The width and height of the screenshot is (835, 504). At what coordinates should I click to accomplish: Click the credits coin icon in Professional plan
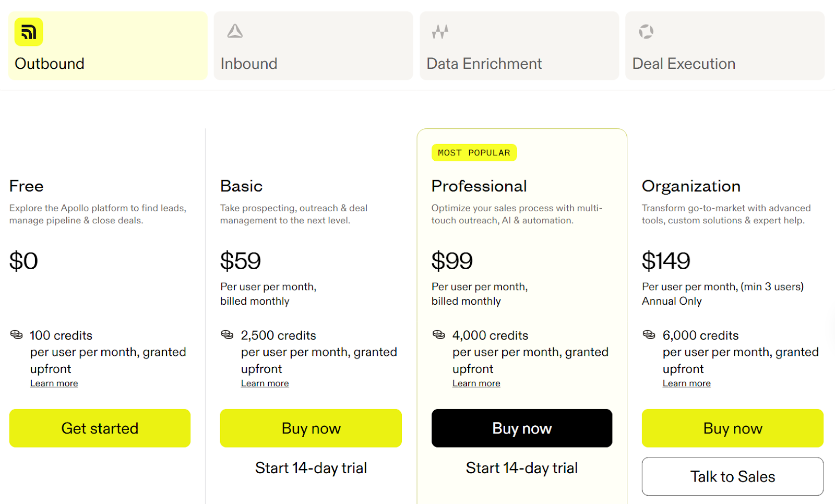click(438, 335)
